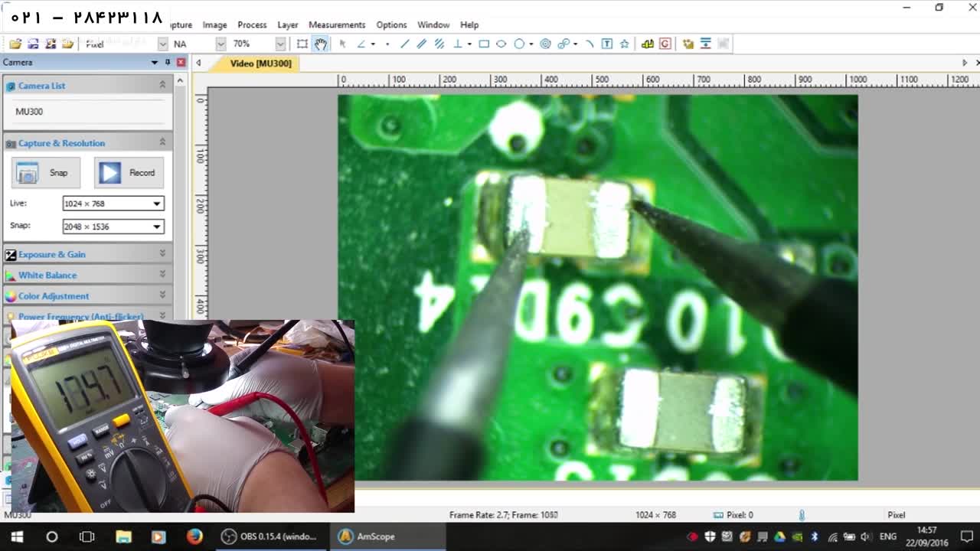
Task: Select MU300 in the Camera List
Action: [x=29, y=112]
